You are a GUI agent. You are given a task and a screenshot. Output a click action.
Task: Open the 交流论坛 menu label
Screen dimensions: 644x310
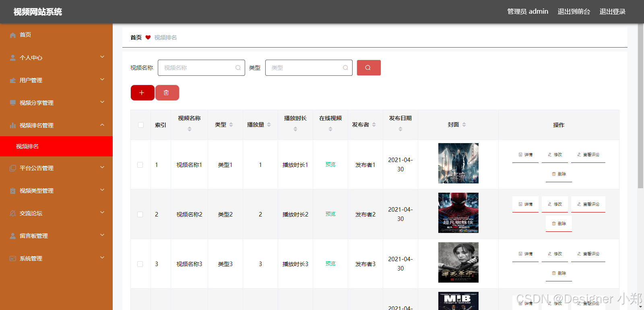[31, 213]
